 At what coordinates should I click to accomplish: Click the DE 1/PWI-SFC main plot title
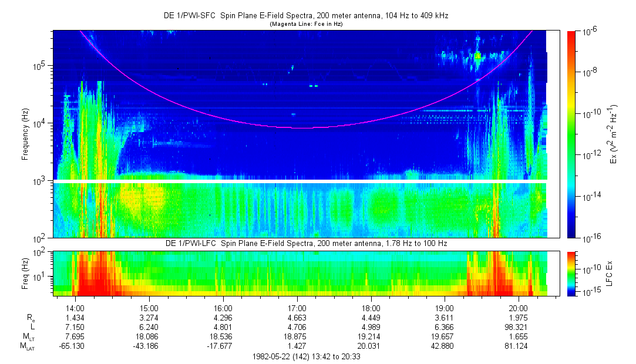(305, 16)
